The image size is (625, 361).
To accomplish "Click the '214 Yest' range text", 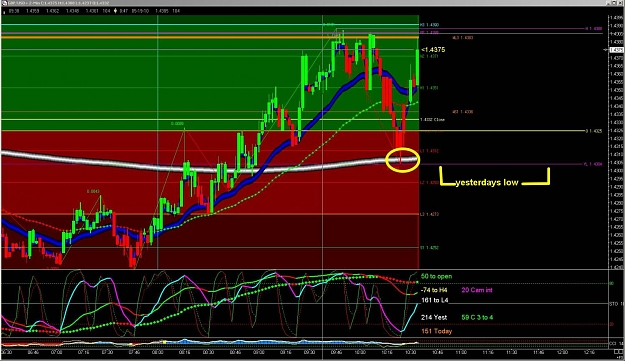I will [x=434, y=318].
